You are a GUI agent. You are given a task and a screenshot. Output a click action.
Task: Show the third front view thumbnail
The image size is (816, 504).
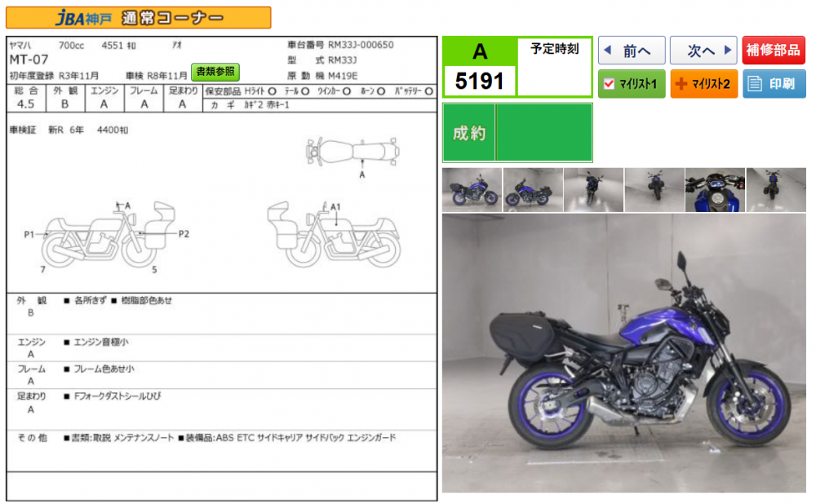(593, 190)
